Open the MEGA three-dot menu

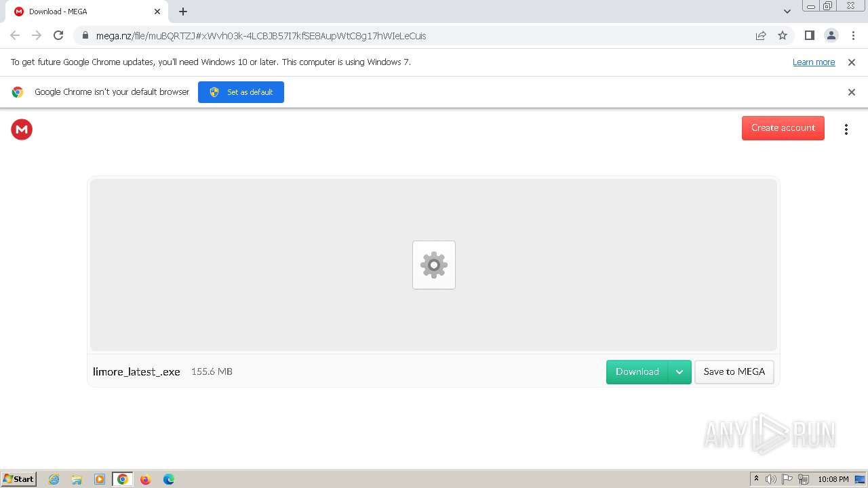tap(846, 129)
